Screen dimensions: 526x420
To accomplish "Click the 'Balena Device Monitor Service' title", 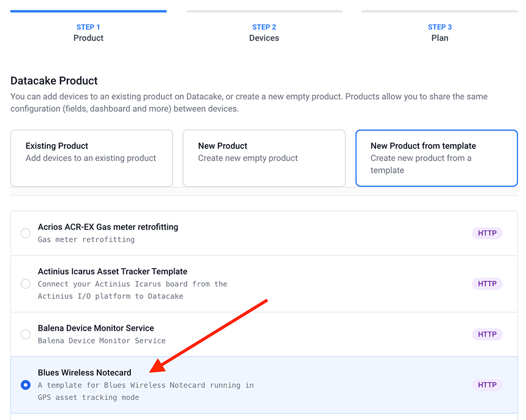I will coord(96,328).
